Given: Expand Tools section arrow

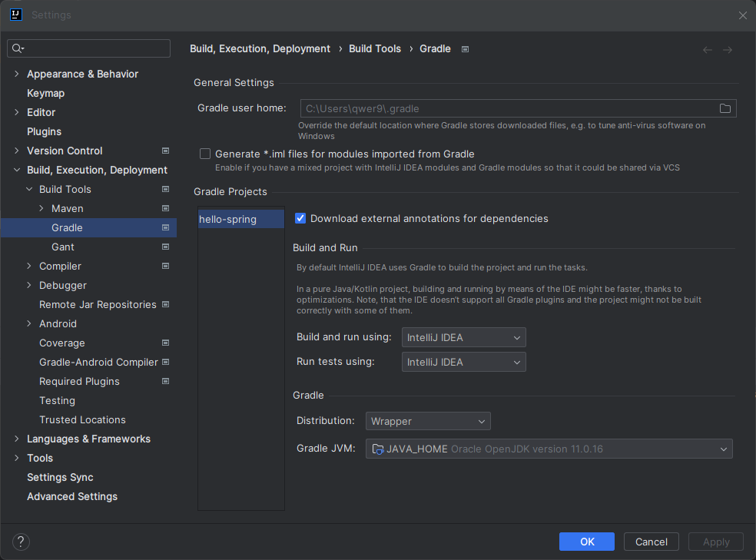Looking at the screenshot, I should [x=17, y=459].
